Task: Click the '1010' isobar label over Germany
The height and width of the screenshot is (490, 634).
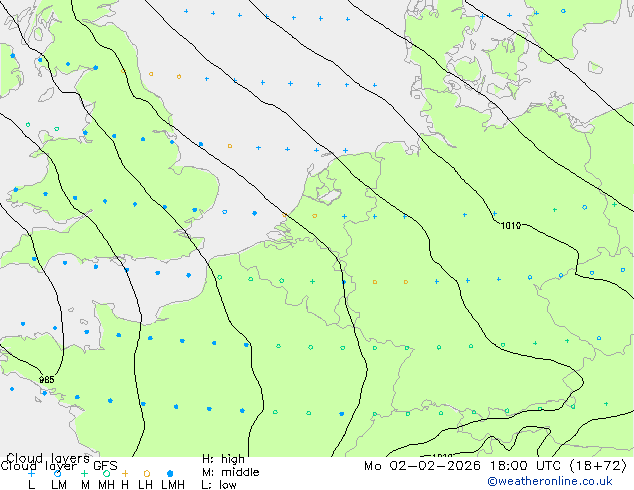Action: coord(511,226)
